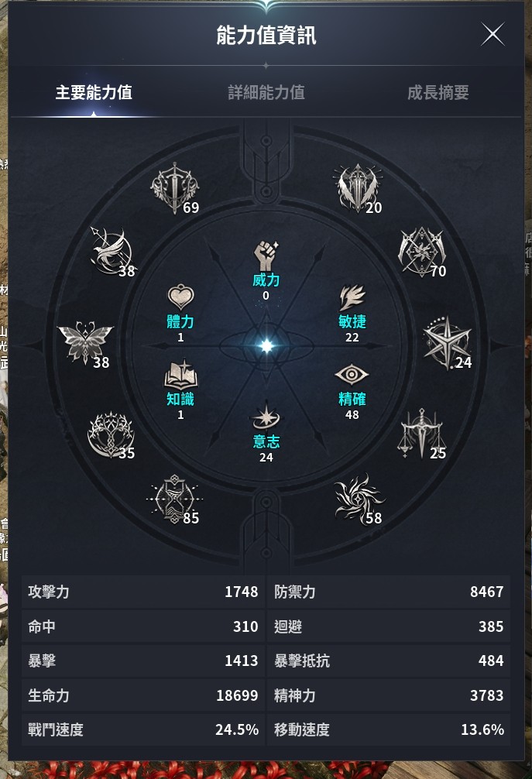This screenshot has height=779, width=532.
Task: Click the sword emblem icon showing 69
Action: point(175,188)
